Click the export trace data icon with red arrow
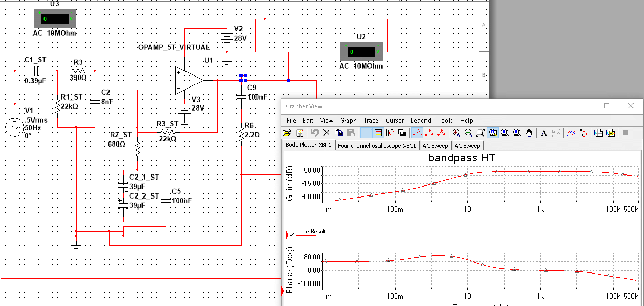The width and height of the screenshot is (644, 306). pyautogui.click(x=583, y=133)
